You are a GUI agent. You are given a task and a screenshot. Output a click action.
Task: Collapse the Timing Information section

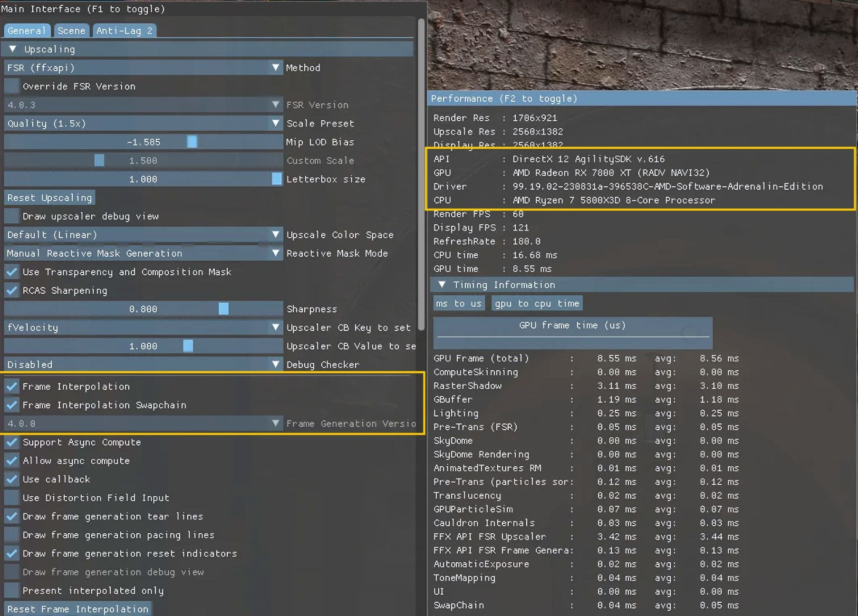point(442,285)
